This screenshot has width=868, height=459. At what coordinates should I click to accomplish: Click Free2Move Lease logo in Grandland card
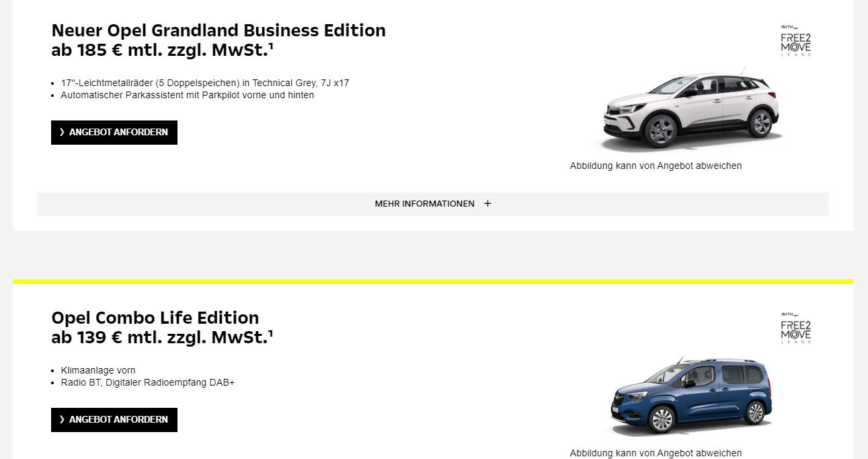(x=795, y=40)
